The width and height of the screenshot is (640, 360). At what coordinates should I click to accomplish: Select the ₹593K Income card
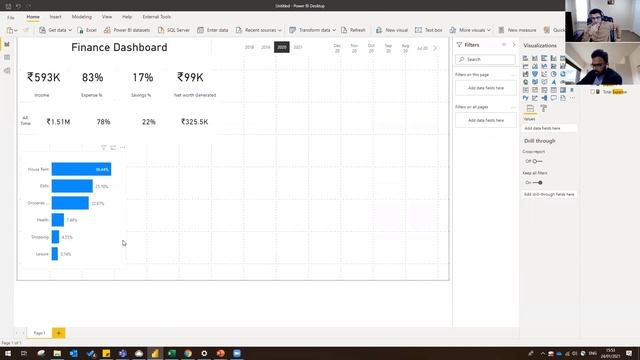coord(43,84)
